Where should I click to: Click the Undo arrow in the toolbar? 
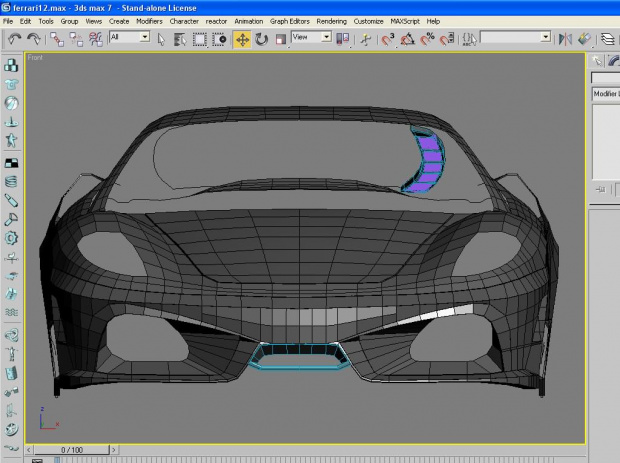[15, 39]
